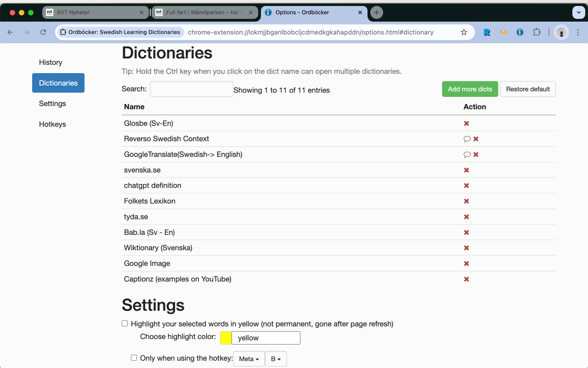Click the Name column header
Image resolution: width=588 pixels, height=368 pixels.
tap(134, 107)
